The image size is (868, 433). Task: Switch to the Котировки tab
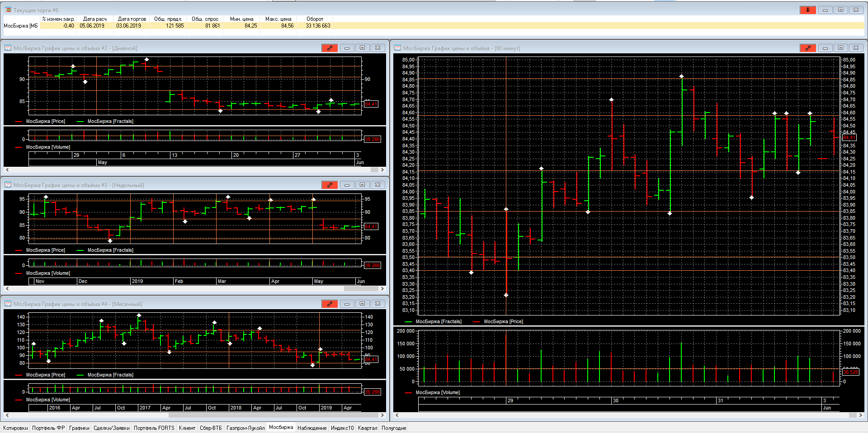[15, 428]
